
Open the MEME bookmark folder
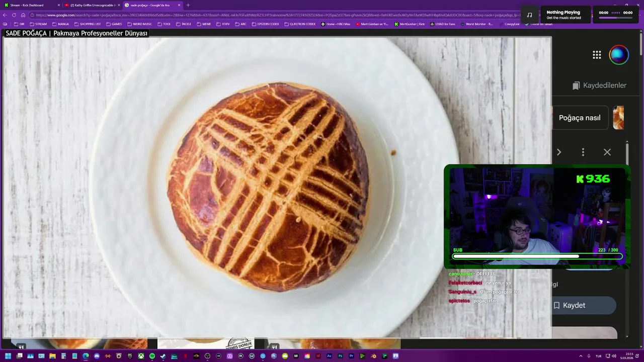pyautogui.click(x=204, y=24)
